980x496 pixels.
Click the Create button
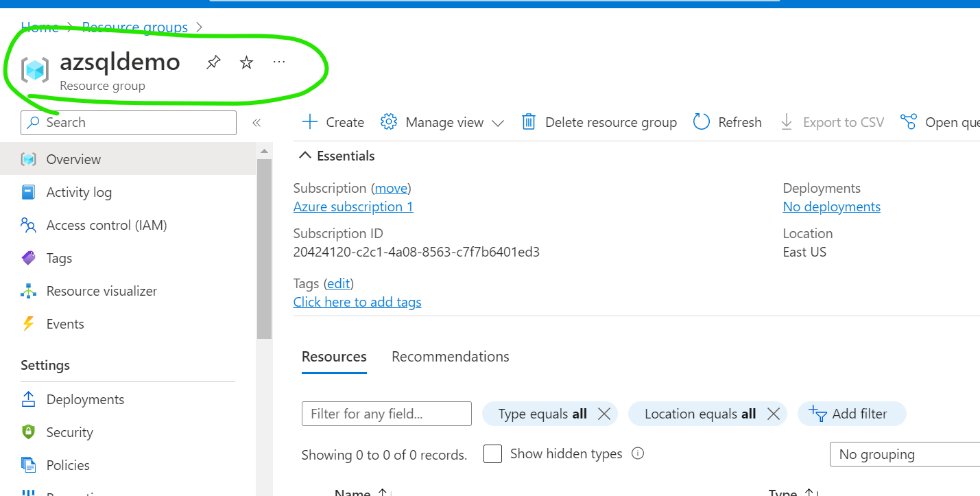[x=333, y=122]
